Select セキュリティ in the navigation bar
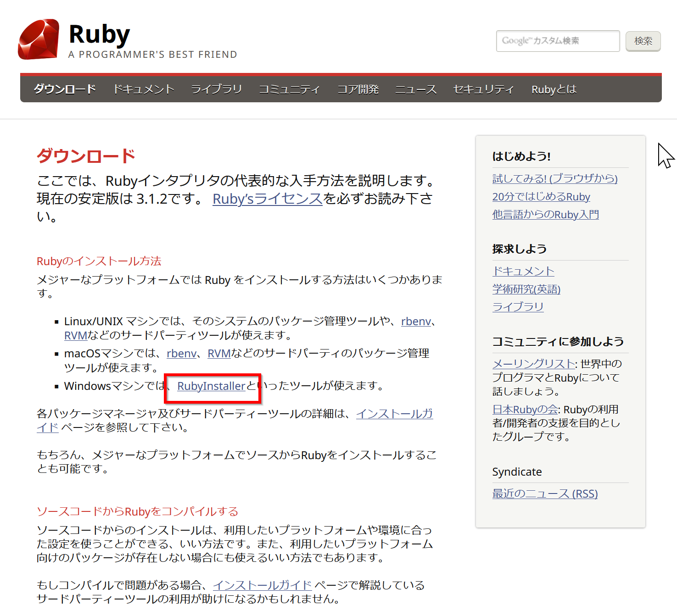This screenshot has height=616, width=677. pyautogui.click(x=483, y=89)
